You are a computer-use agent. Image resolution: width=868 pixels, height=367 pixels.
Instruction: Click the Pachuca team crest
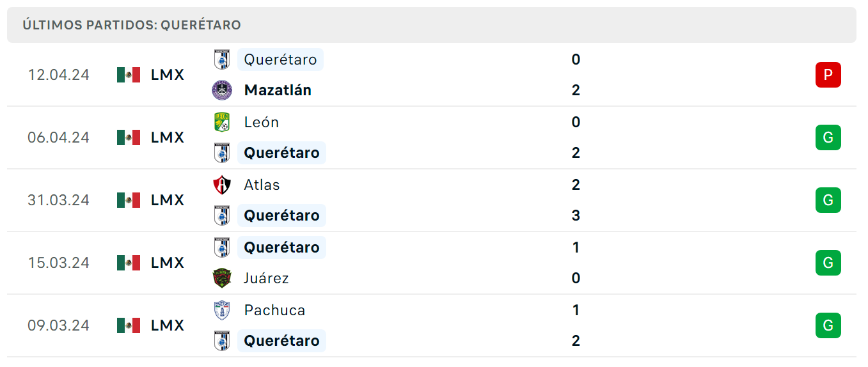222,310
